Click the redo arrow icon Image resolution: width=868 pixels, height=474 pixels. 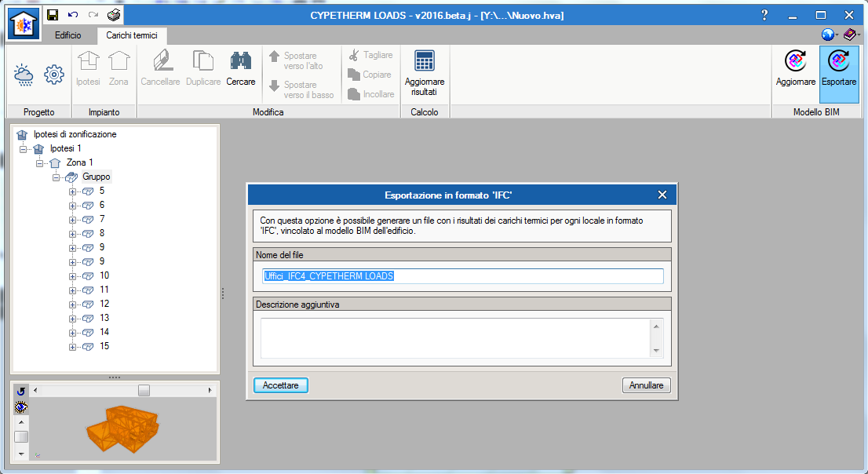tap(93, 15)
